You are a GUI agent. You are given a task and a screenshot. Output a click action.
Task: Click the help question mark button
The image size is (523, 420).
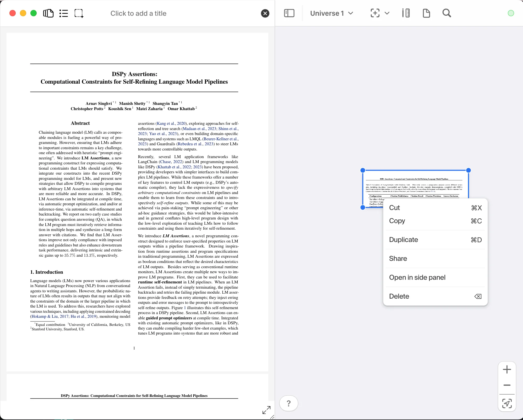tap(289, 403)
